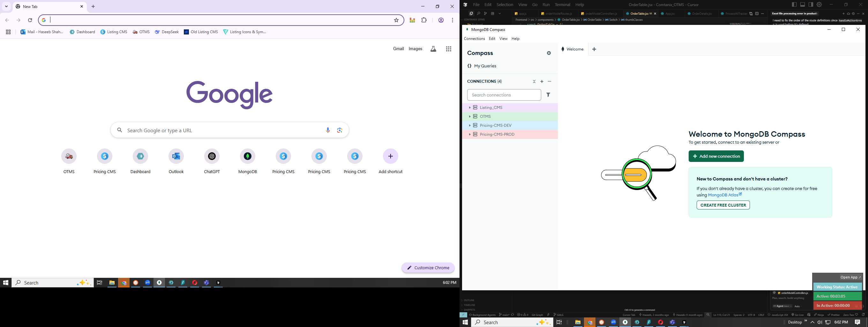Screen dimensions: 868x327
Task: Open Chrome's Extensions puzzle icon
Action: coord(424,20)
